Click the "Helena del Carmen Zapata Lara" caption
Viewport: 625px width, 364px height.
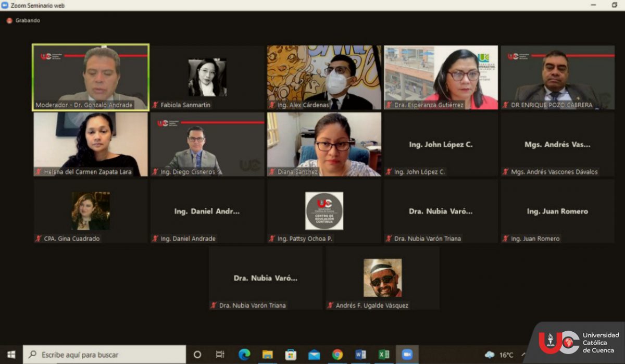pyautogui.click(x=88, y=172)
